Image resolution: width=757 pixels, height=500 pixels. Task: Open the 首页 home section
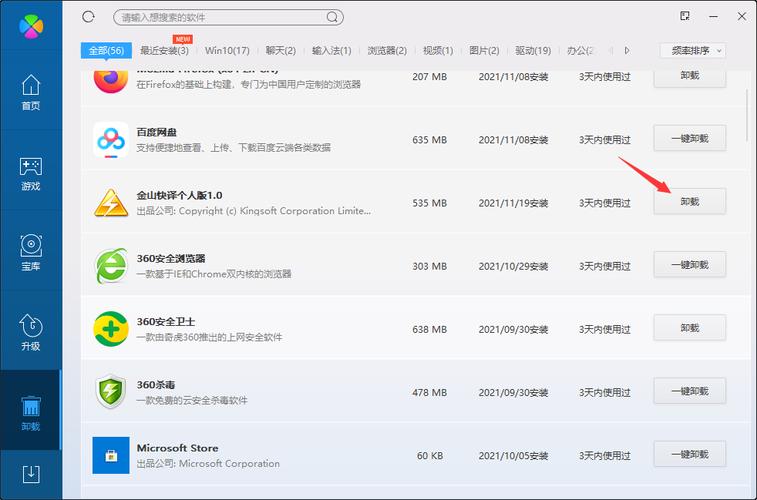31,92
